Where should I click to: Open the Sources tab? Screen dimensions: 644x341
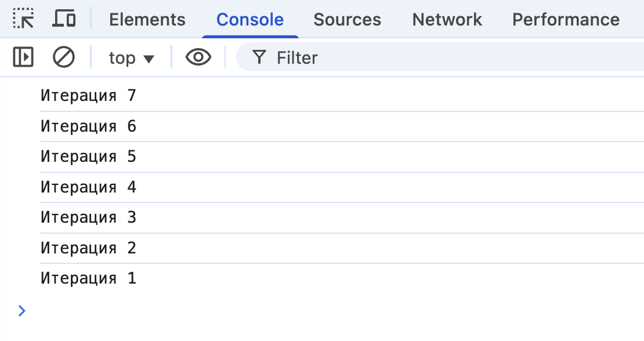pos(347,20)
